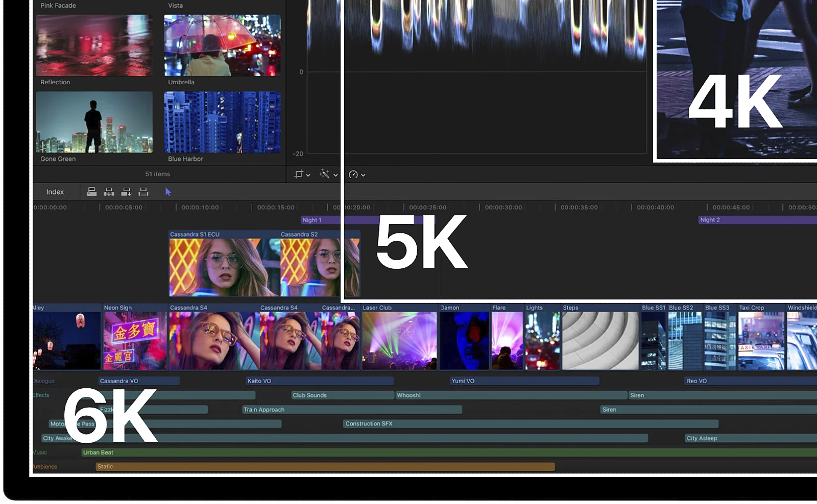Click the append clip to storyline icon

pyautogui.click(x=126, y=192)
